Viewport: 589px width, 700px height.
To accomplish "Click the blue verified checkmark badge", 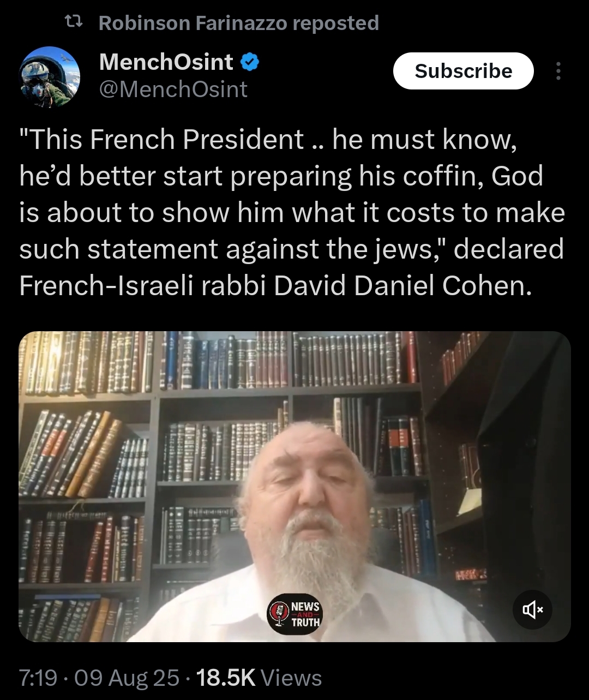I will 250,63.
